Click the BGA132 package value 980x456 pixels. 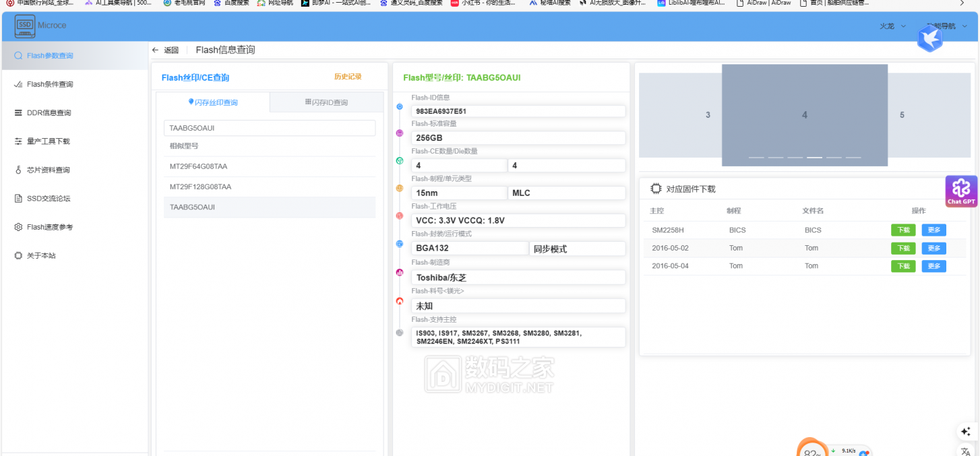[x=470, y=249]
